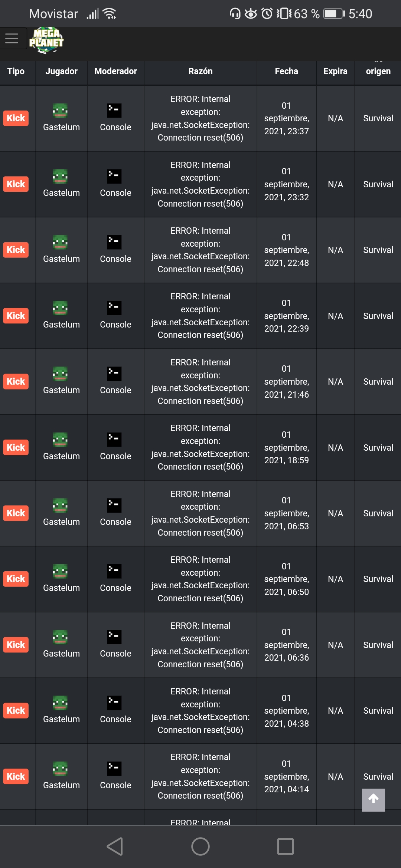Click Gastelum's avatar in the 23:37 row
The width and height of the screenshot is (401, 868).
[x=60, y=111]
